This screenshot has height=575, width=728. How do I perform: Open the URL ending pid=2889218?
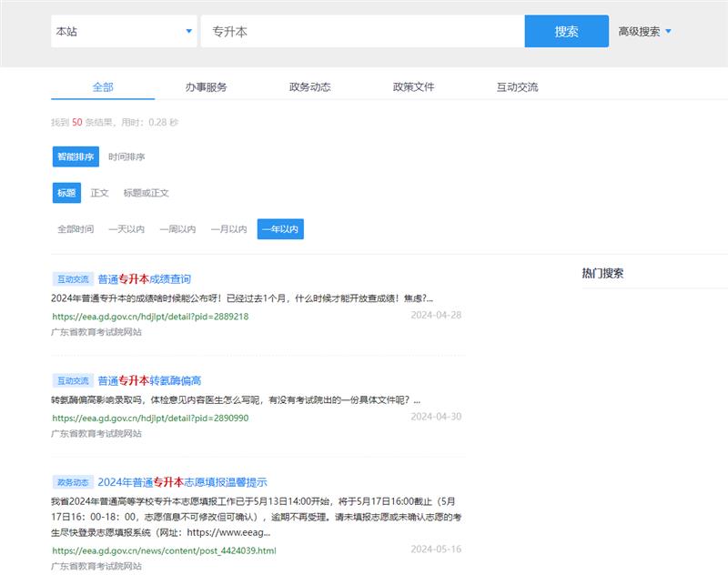150,317
